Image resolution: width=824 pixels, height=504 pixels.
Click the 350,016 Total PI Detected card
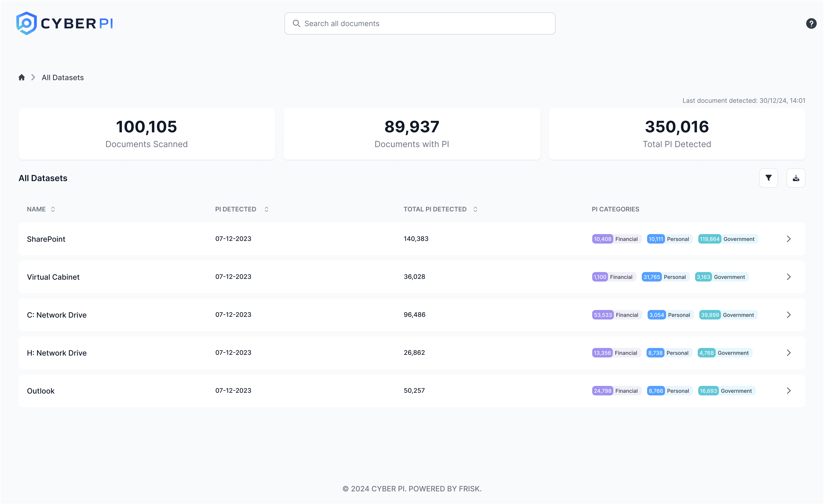point(677,134)
